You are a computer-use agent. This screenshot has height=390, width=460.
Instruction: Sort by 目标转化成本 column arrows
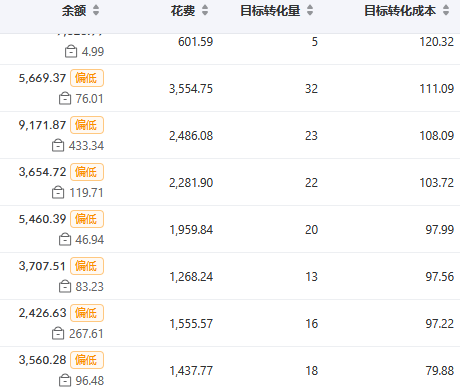point(446,10)
